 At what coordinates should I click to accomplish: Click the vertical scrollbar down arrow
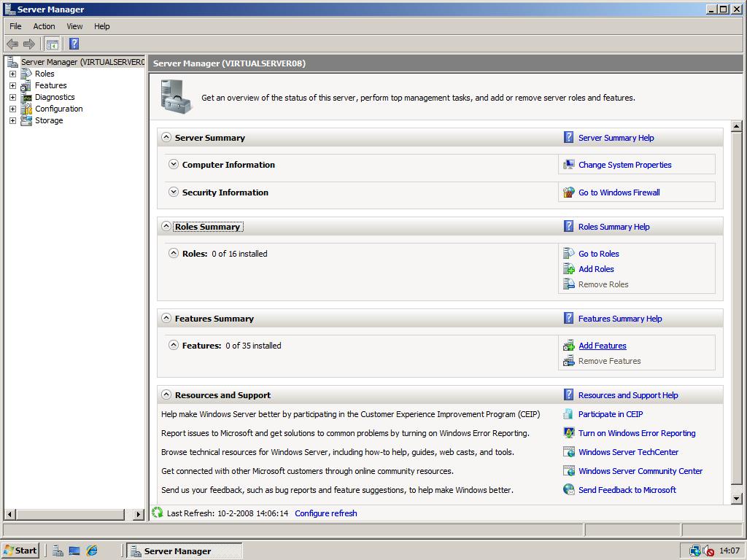[736, 499]
